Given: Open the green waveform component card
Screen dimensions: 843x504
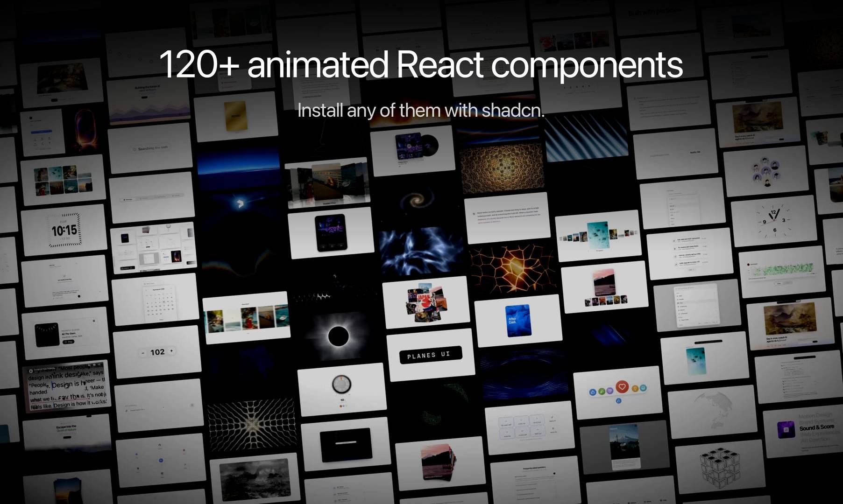Looking at the screenshot, I should pos(782,271).
